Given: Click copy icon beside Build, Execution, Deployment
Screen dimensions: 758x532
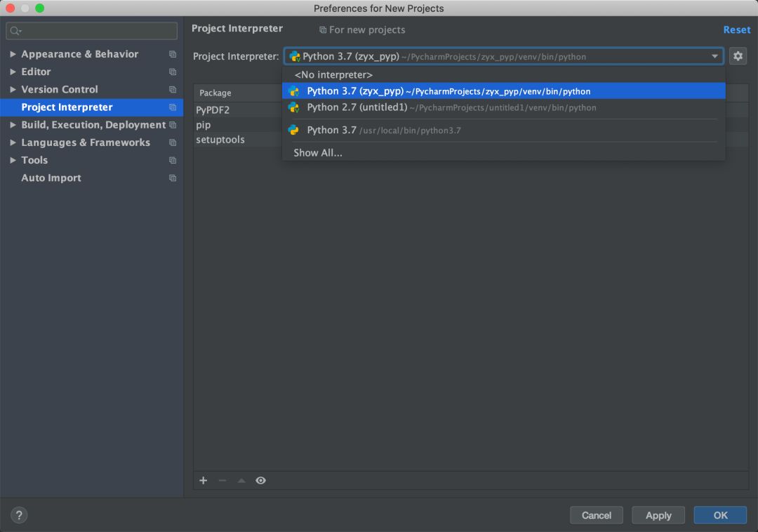Looking at the screenshot, I should 173,125.
